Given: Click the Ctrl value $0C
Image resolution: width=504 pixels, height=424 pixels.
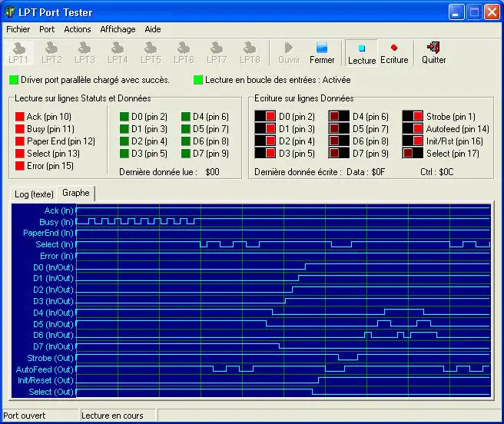Looking at the screenshot, I should 446,172.
